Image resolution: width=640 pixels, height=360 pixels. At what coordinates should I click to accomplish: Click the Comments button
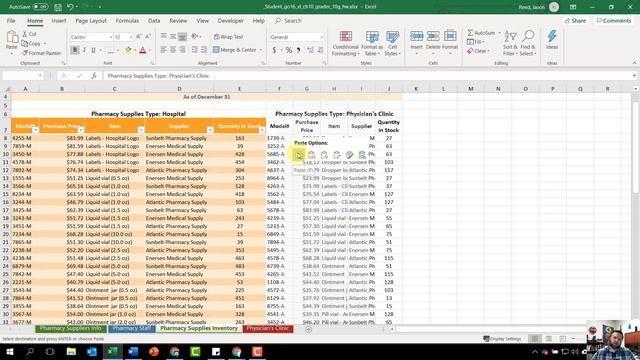(613, 20)
